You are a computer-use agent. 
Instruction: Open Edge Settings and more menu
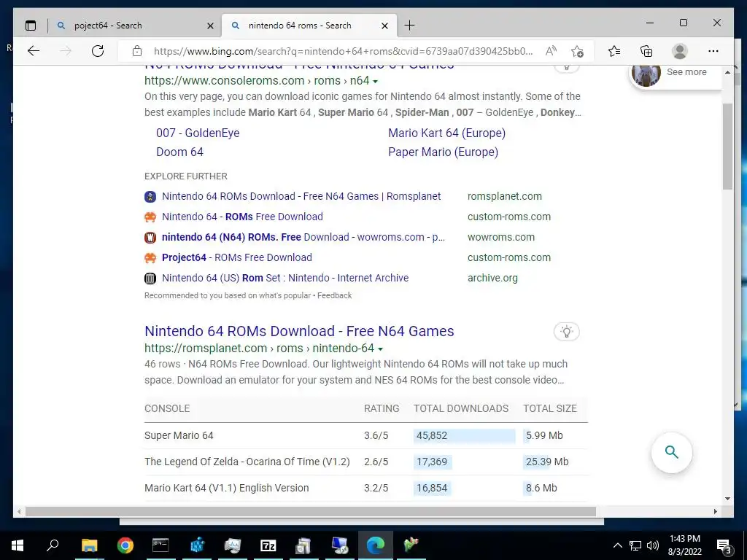click(713, 51)
